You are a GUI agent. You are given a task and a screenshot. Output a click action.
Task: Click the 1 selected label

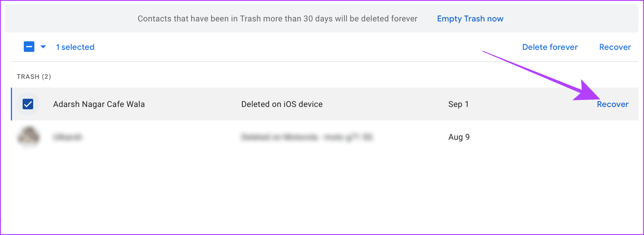(75, 47)
